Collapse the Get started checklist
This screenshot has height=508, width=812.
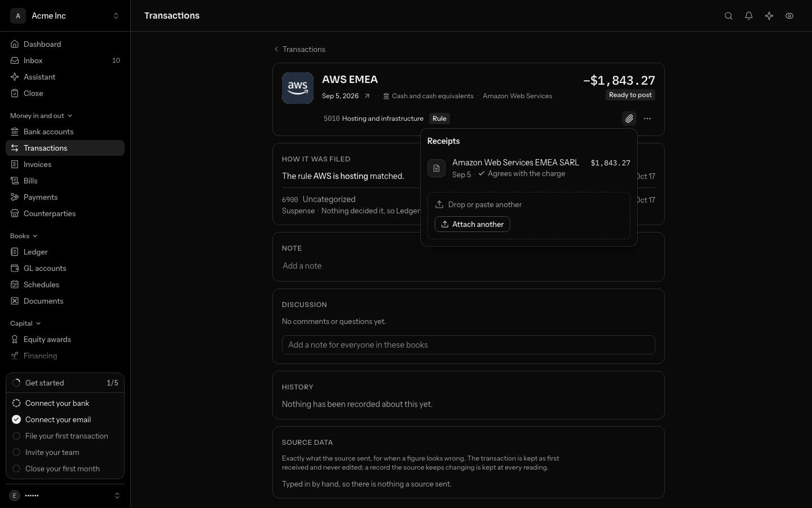pyautogui.click(x=65, y=383)
